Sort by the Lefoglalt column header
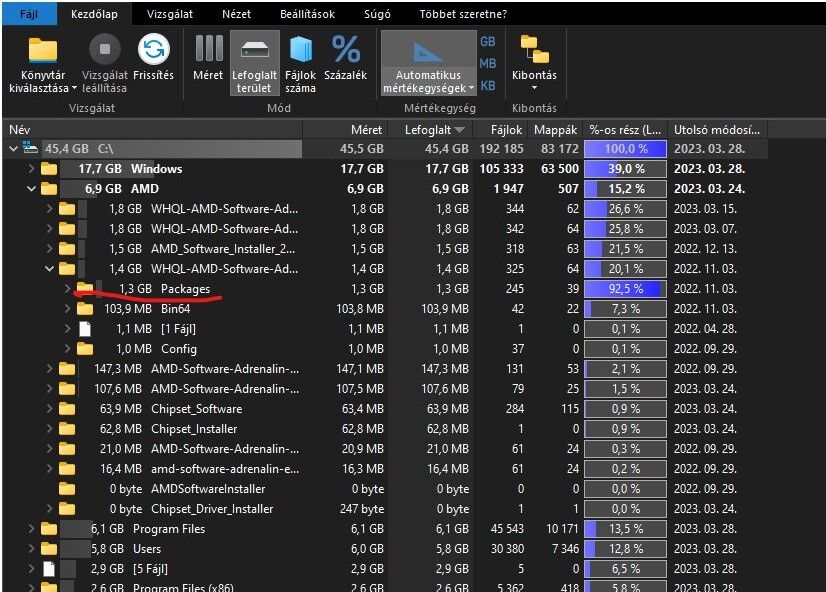The width and height of the screenshot is (826, 592). (x=430, y=130)
